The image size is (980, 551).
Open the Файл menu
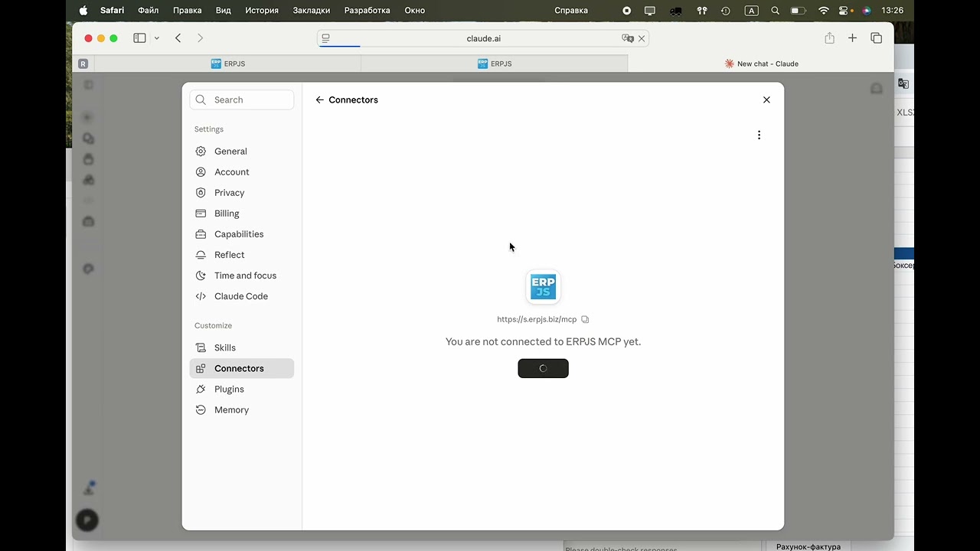149,11
